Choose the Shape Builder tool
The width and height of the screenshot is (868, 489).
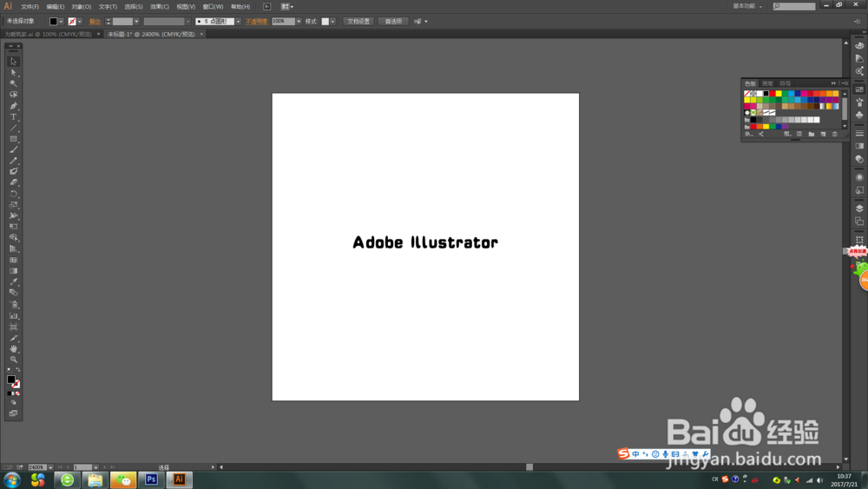pyautogui.click(x=13, y=238)
